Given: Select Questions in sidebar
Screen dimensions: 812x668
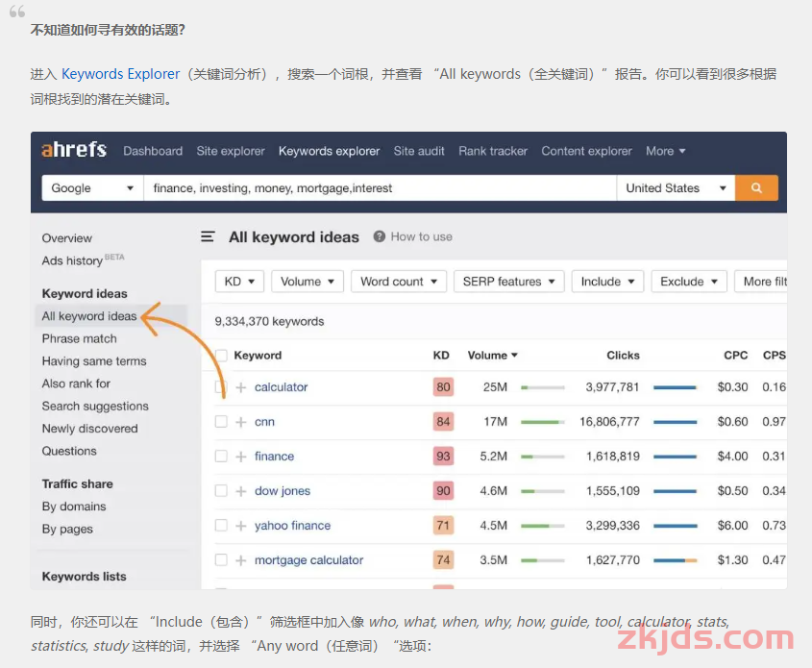Looking at the screenshot, I should click(x=69, y=451).
